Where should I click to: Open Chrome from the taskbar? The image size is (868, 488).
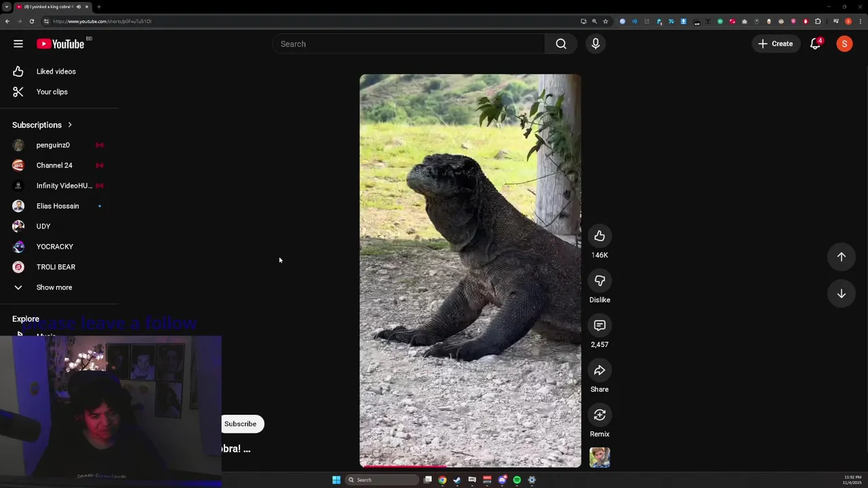pos(442,480)
